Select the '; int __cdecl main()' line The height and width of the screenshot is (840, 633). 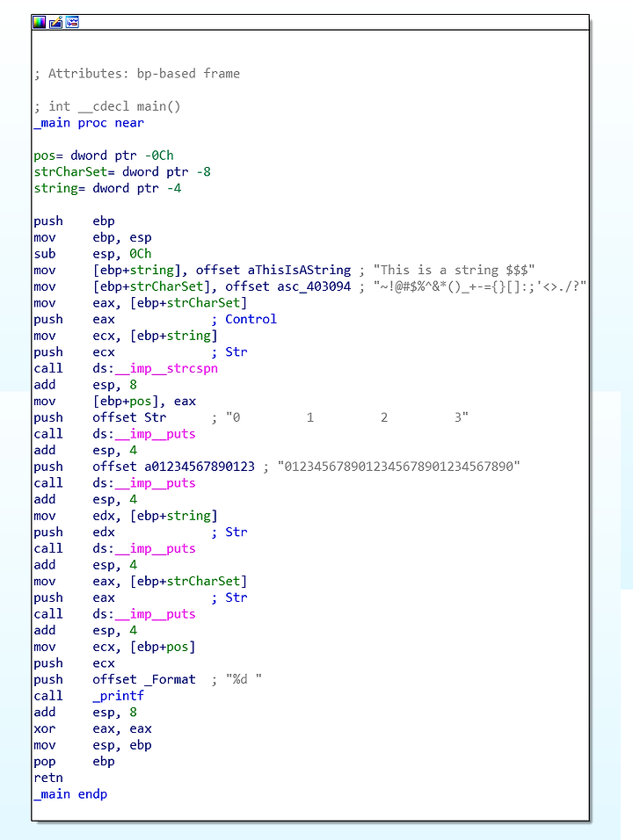pyautogui.click(x=107, y=106)
